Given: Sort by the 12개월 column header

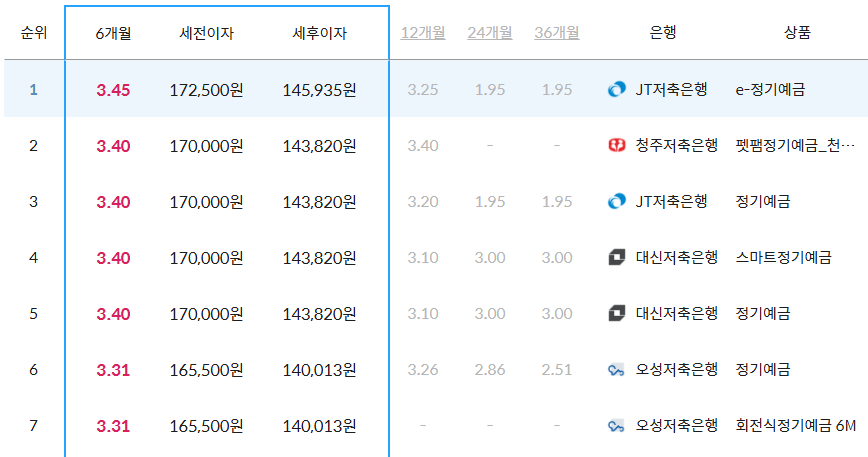Looking at the screenshot, I should [423, 33].
